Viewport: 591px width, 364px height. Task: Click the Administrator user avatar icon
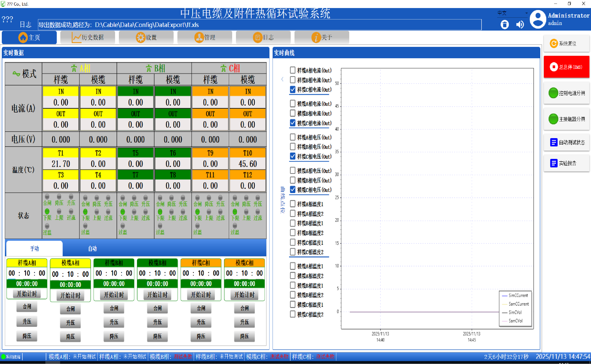click(x=538, y=19)
